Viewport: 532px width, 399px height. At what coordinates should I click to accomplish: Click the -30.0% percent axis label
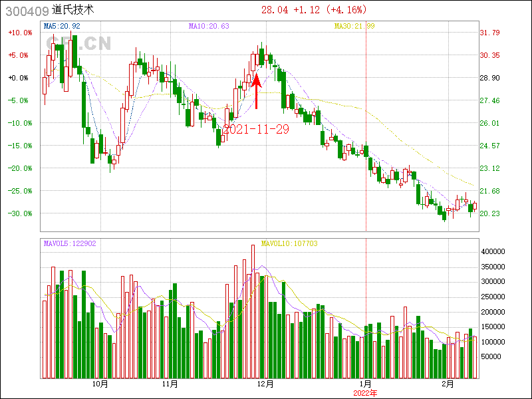point(20,213)
